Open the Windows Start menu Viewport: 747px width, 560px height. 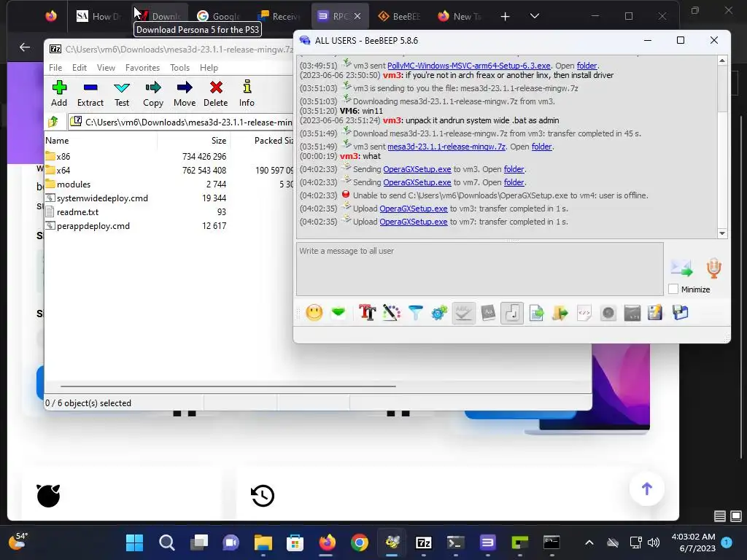tap(134, 542)
